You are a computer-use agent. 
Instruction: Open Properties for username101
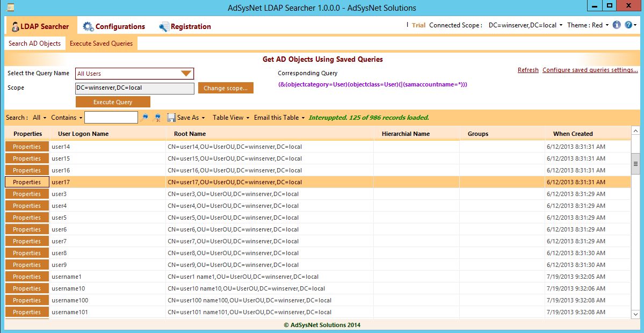(x=27, y=312)
